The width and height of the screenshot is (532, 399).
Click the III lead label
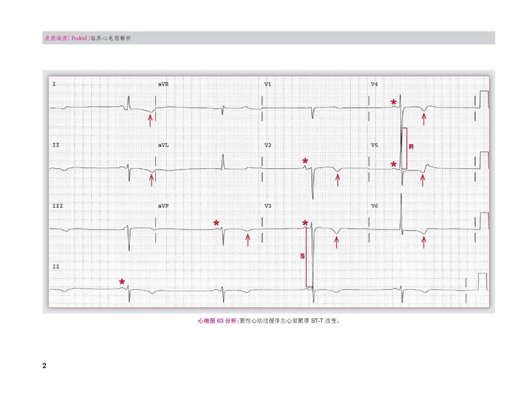[x=57, y=206]
